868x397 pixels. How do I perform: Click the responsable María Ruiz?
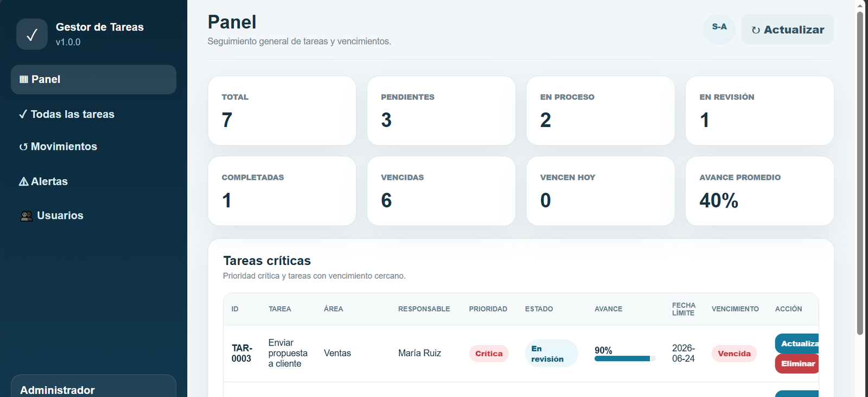419,353
